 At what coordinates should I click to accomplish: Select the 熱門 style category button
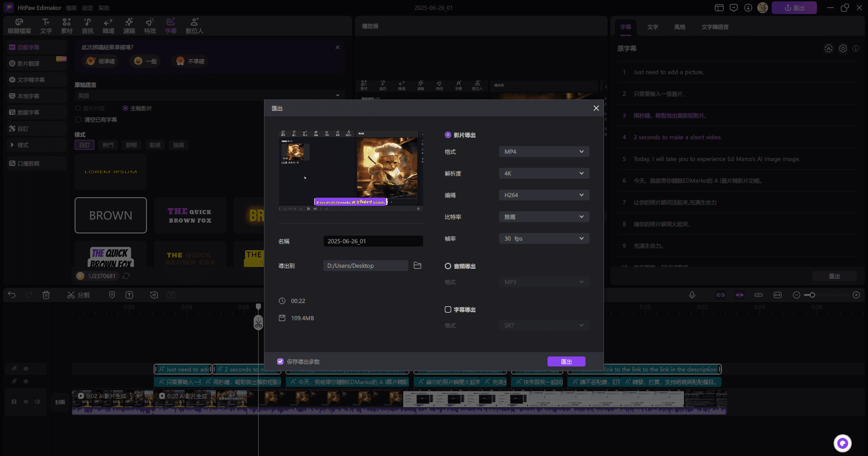(108, 145)
